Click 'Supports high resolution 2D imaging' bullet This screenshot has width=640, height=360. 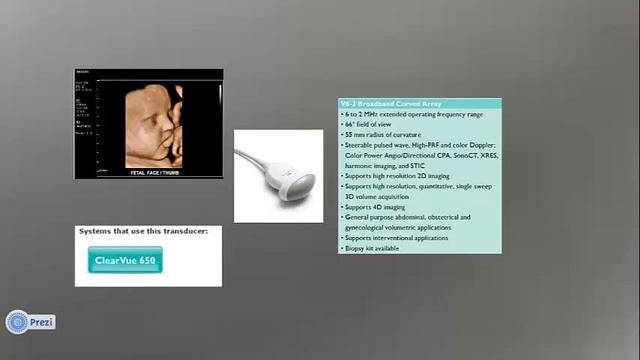click(397, 176)
